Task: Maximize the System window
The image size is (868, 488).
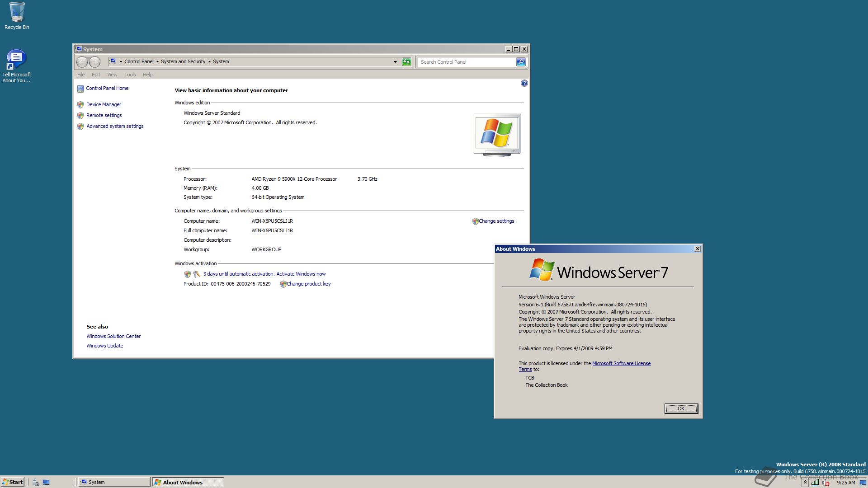Action: pos(516,49)
